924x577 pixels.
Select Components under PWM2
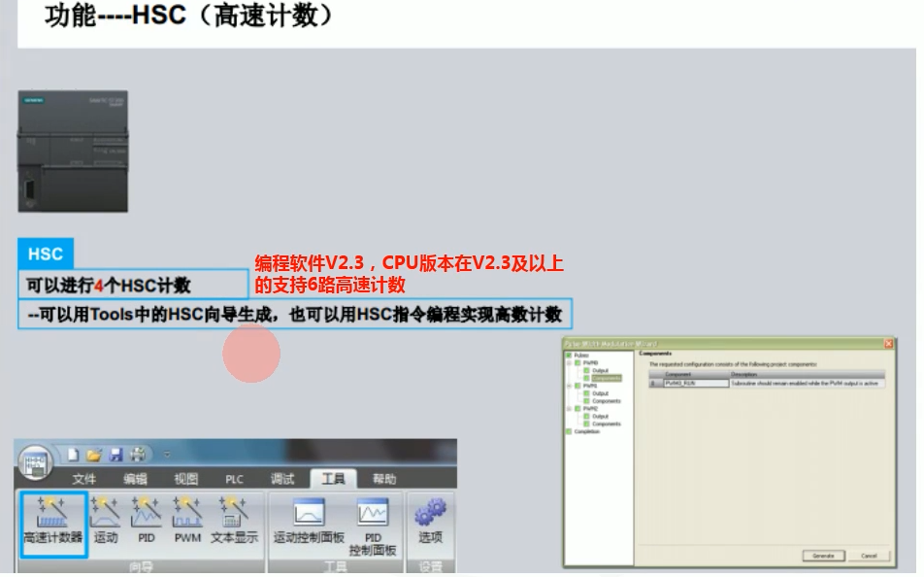pyautogui.click(x=607, y=424)
